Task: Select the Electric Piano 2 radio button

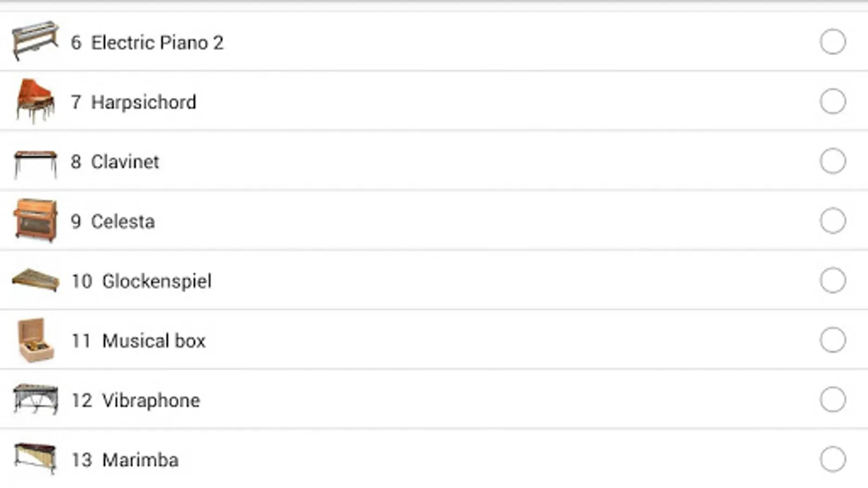Action: pyautogui.click(x=832, y=42)
